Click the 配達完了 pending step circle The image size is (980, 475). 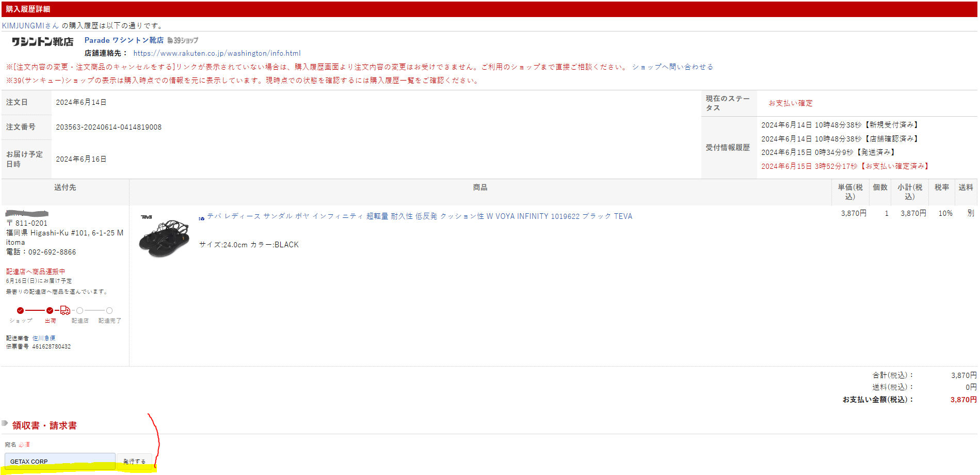tap(109, 310)
